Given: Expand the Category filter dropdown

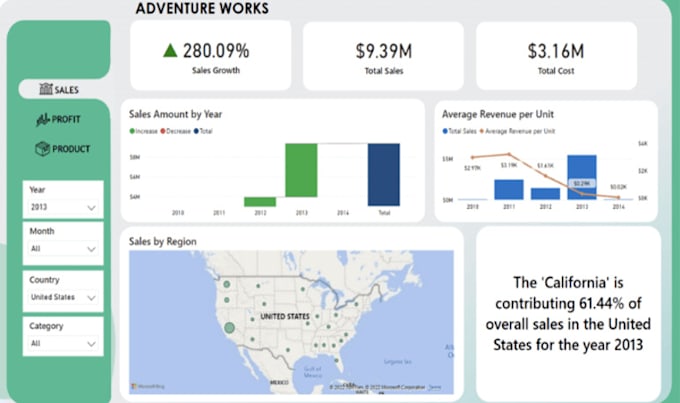Looking at the screenshot, I should point(63,344).
